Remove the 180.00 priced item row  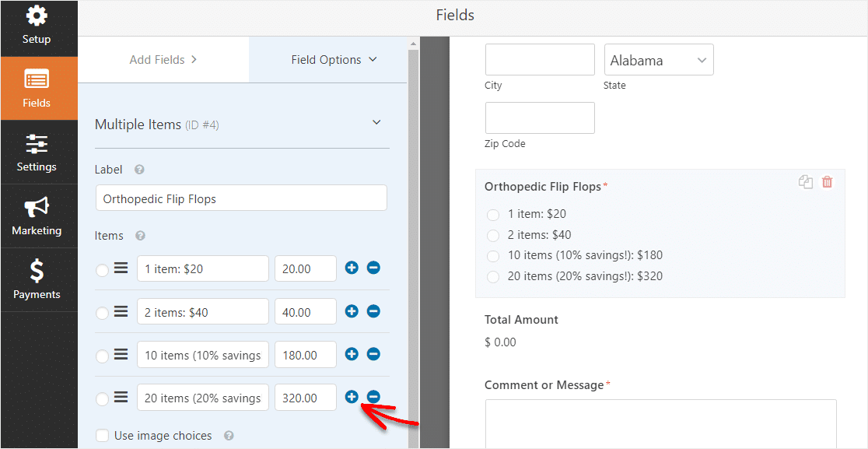pos(373,354)
